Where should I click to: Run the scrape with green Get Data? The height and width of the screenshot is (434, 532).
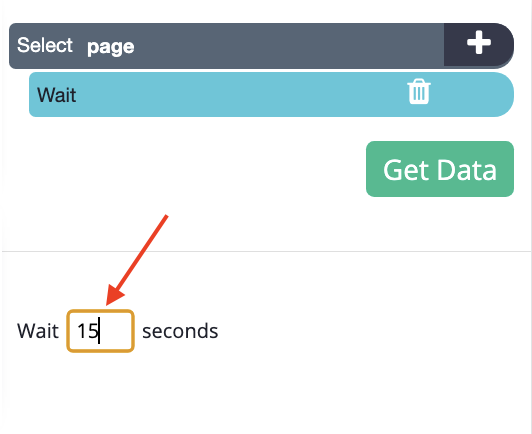[440, 169]
